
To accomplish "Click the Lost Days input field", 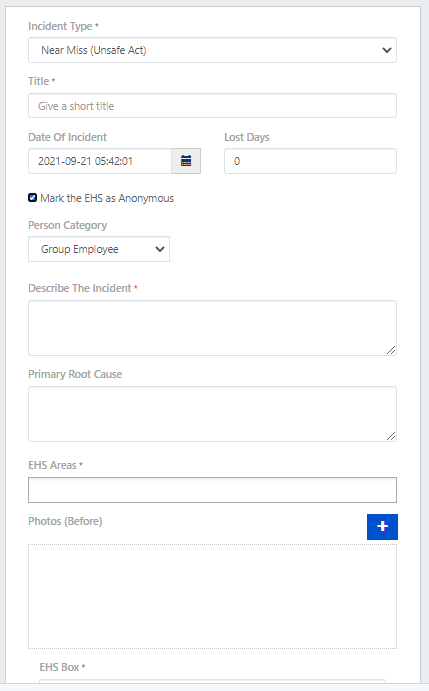I will pos(310,161).
